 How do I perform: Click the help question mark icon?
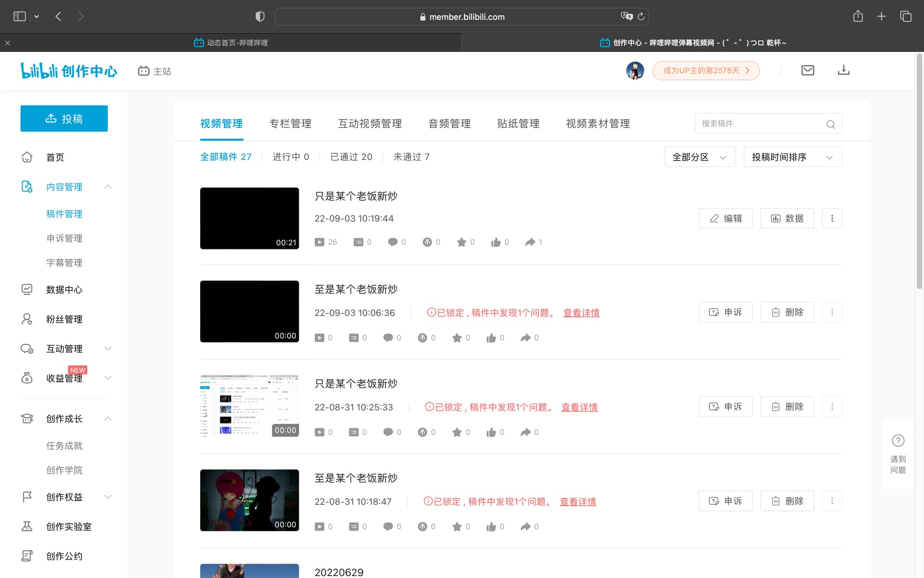pyautogui.click(x=898, y=441)
